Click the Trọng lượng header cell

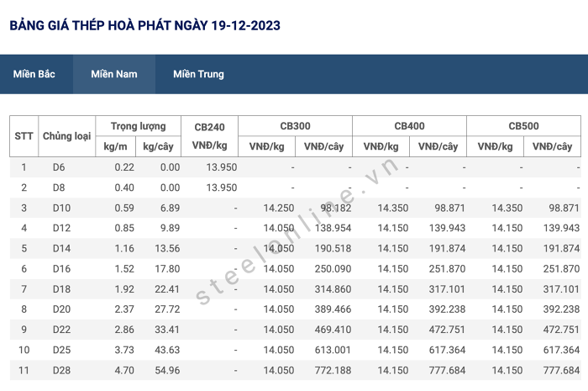138,126
